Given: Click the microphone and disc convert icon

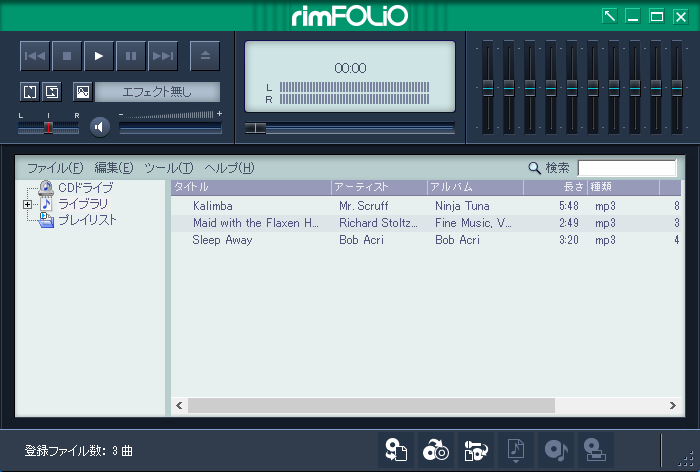Looking at the screenshot, I should tap(476, 450).
